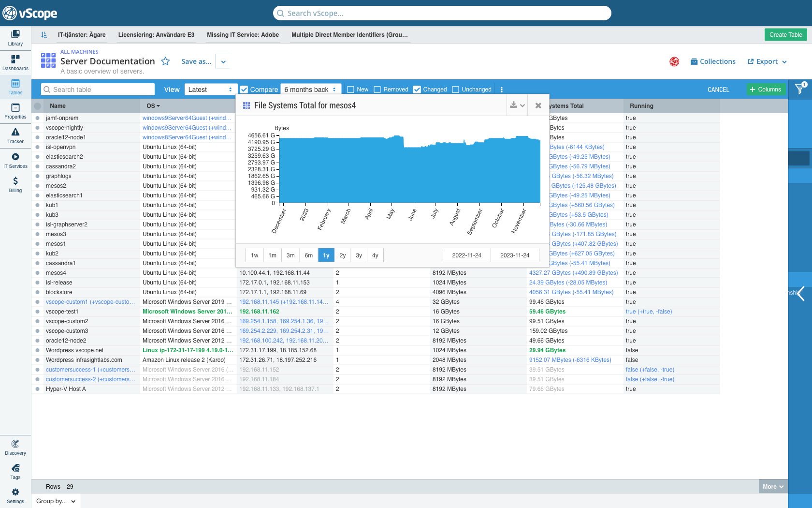
Task: Click the collapse arrow on right panel
Action: coord(801,293)
